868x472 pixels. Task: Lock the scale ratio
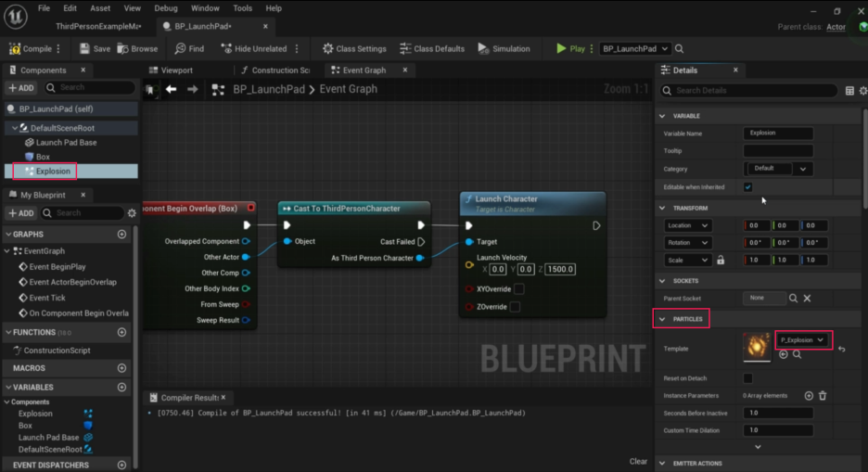pos(721,260)
